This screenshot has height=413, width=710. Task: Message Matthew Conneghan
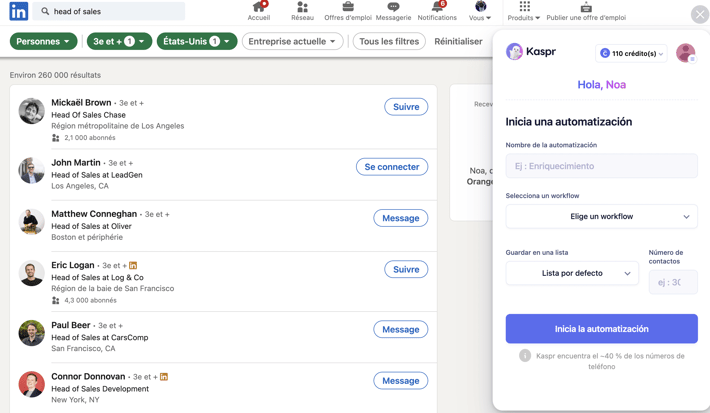pyautogui.click(x=401, y=218)
